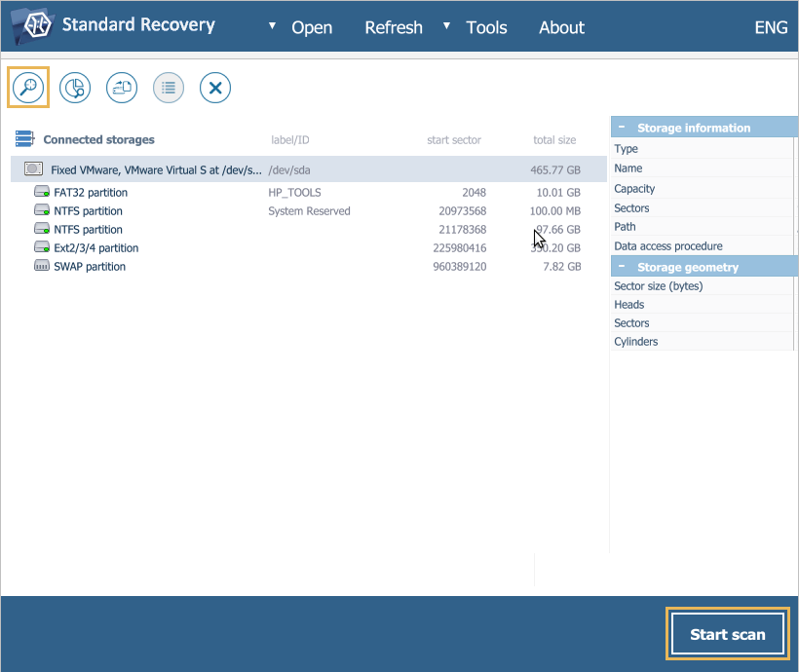Click start sector value 20973568
Viewport: 799px width, 672px height.
tap(463, 211)
